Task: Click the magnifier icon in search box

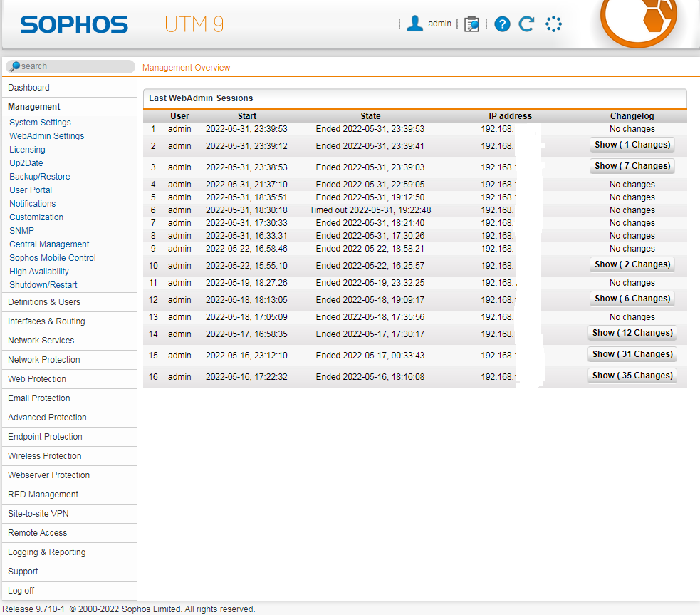Action: pos(15,66)
